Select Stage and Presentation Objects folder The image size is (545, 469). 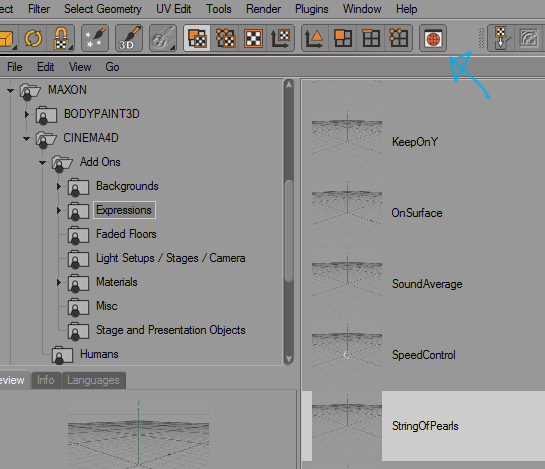point(171,330)
